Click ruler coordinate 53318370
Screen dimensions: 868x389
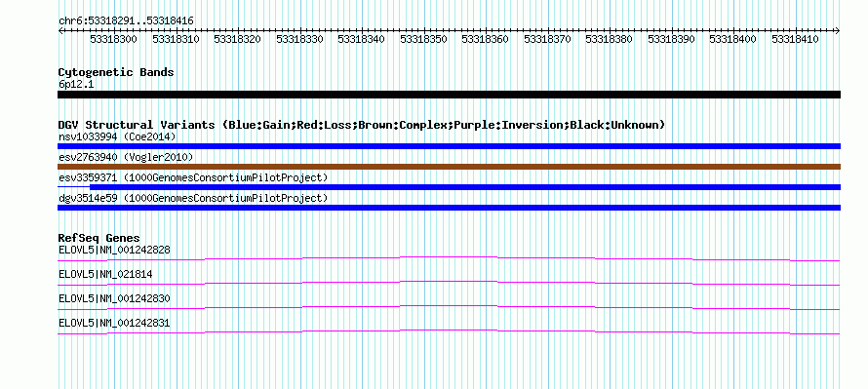tap(547, 40)
